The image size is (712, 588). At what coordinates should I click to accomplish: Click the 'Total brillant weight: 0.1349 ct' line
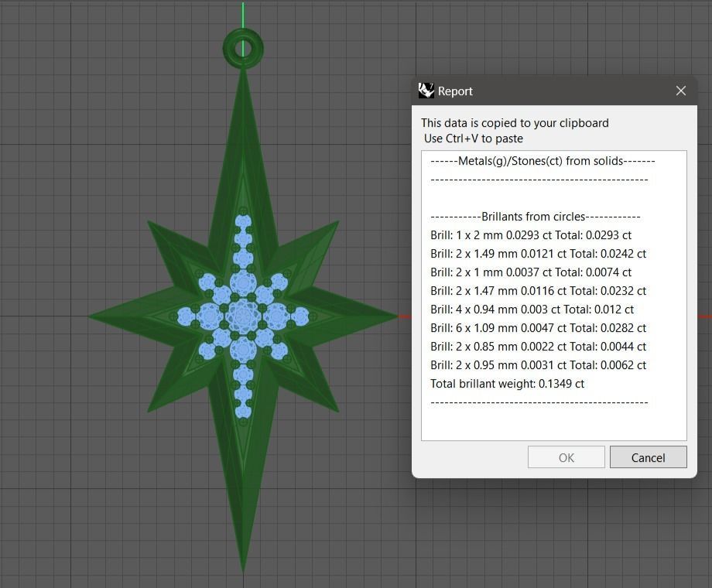pos(507,384)
